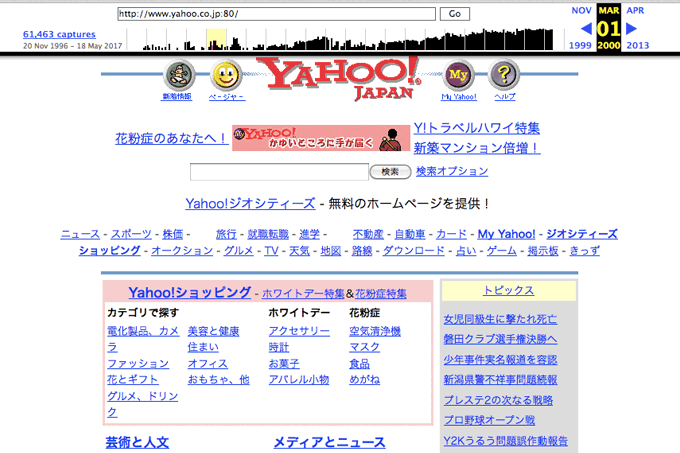
Task: Open the 花粉症のあなたへ！ link
Action: pos(171,138)
